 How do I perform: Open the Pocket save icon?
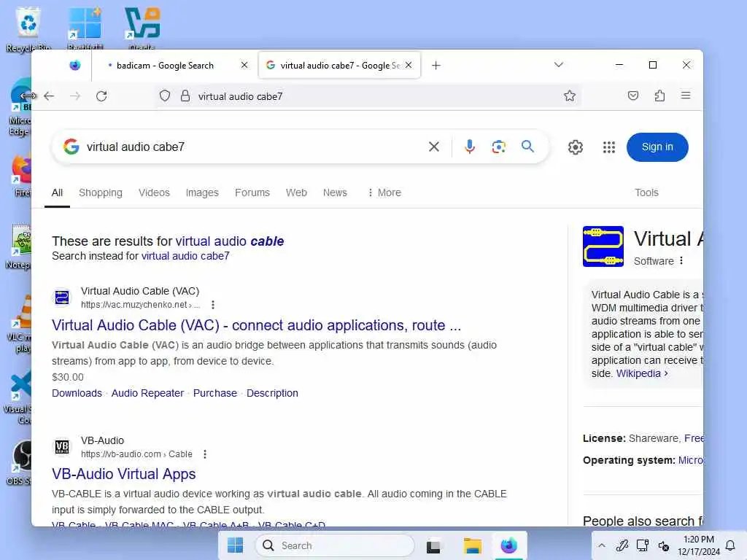(632, 96)
